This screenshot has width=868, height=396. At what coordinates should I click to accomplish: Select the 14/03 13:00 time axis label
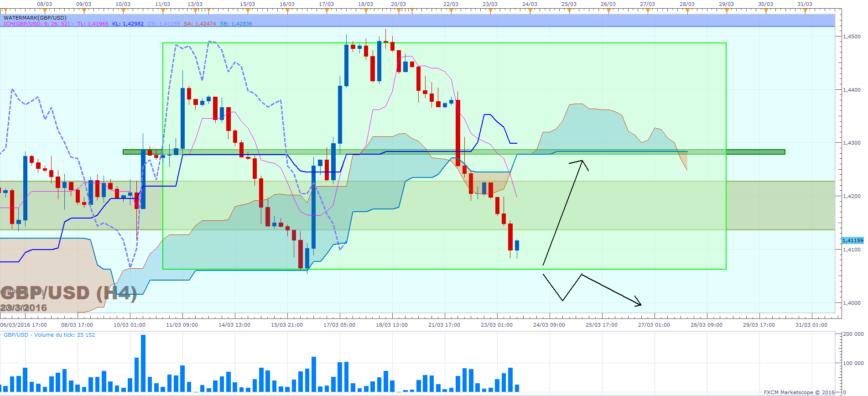click(234, 325)
